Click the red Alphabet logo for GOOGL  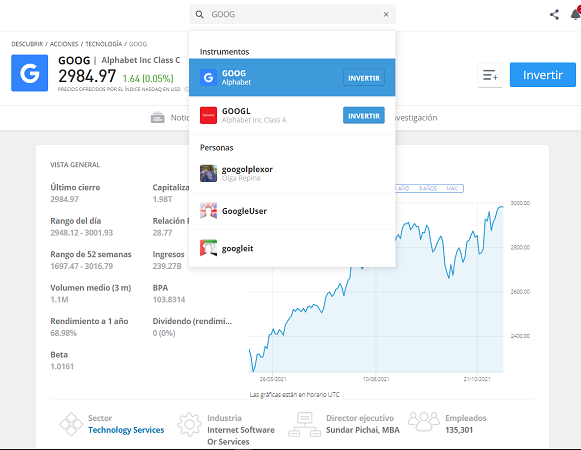coord(208,115)
